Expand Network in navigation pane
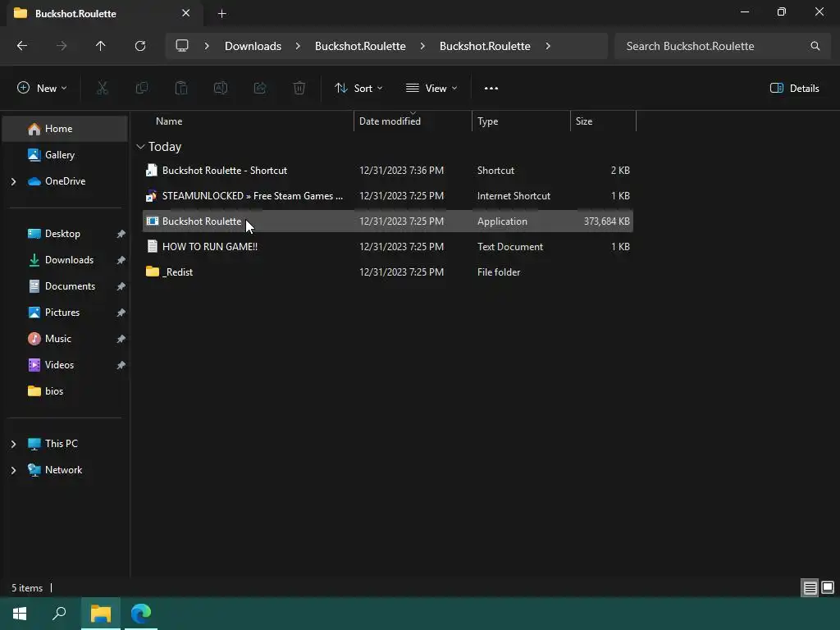This screenshot has width=840, height=630. [13, 470]
